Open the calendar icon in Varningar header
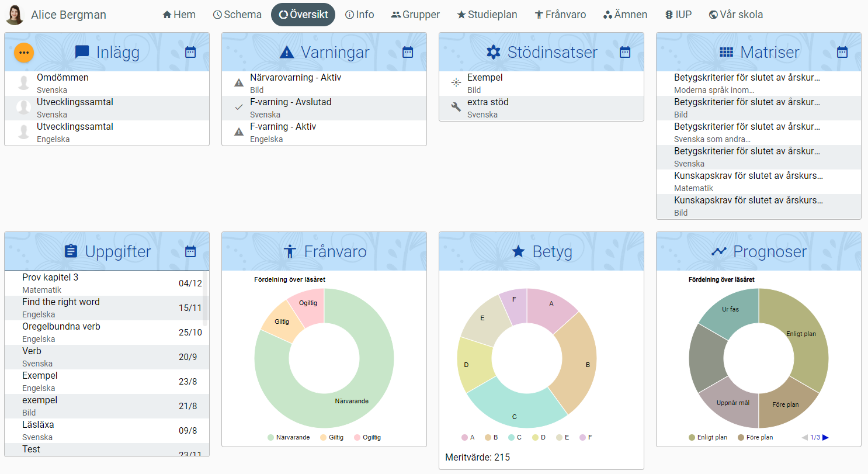Viewport: 868px width, 474px height. coord(408,53)
